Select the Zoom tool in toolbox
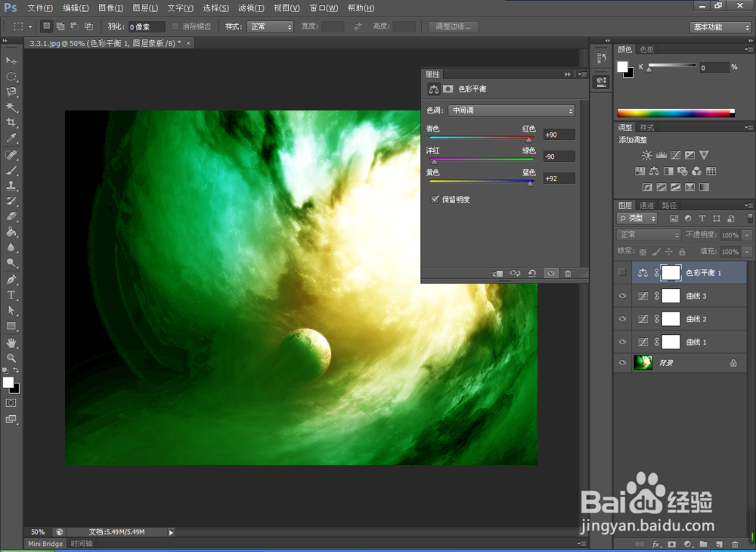 coord(11,358)
